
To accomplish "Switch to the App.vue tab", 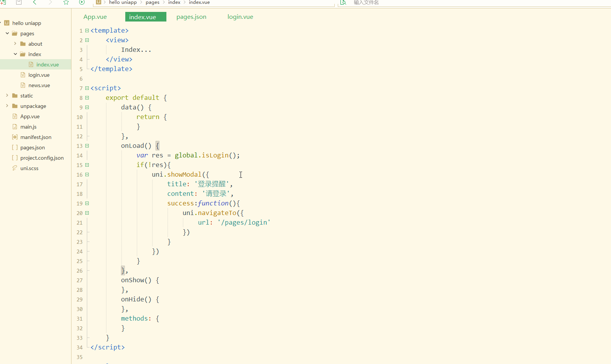I will click(x=95, y=17).
